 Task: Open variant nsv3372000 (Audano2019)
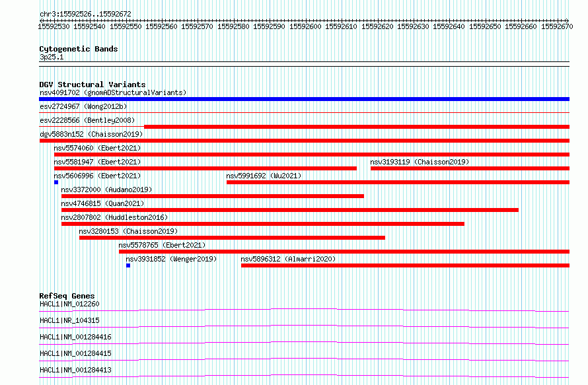point(106,190)
